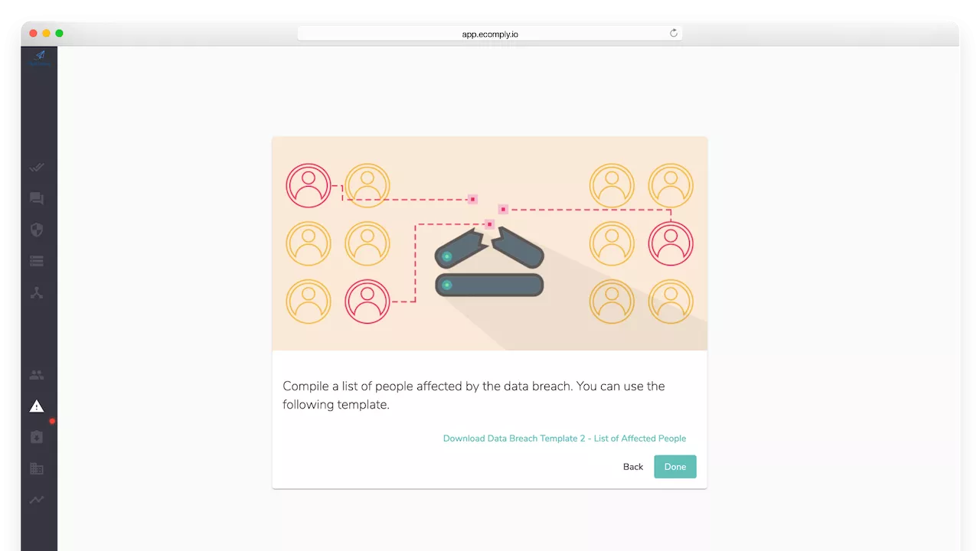Viewport: 980px width, 551px height.
Task: Open the list view sidebar icon
Action: coord(37,261)
